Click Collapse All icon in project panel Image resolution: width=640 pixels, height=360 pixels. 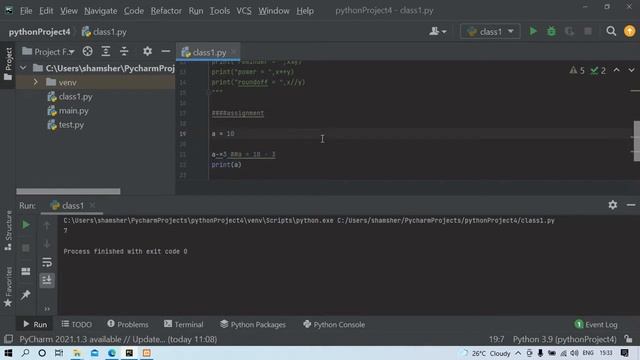click(x=124, y=51)
